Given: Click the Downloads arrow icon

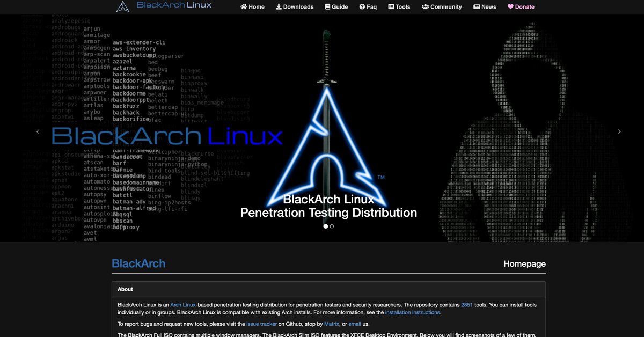Looking at the screenshot, I should (279, 7).
